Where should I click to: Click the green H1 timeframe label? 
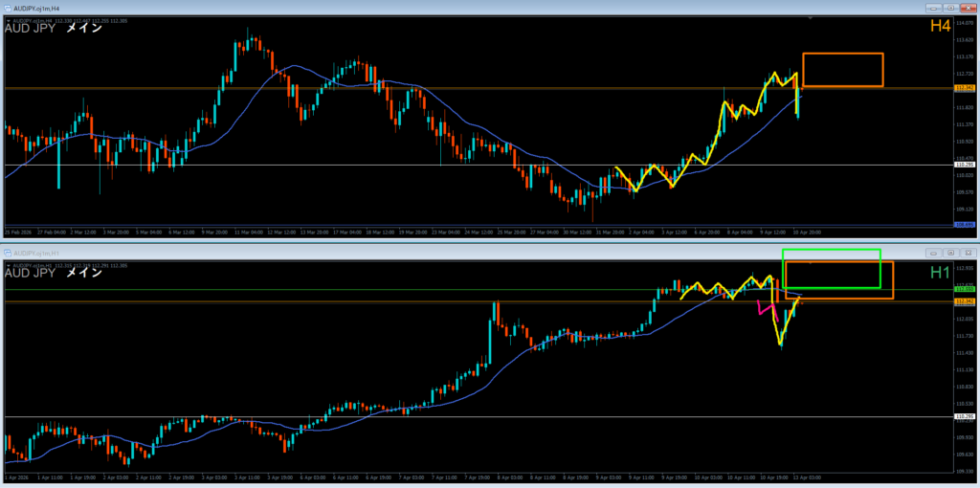[x=939, y=272]
